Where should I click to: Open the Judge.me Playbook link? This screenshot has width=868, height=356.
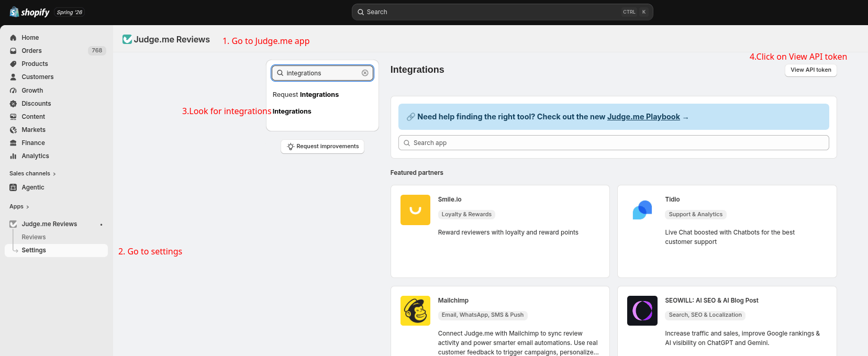click(643, 117)
